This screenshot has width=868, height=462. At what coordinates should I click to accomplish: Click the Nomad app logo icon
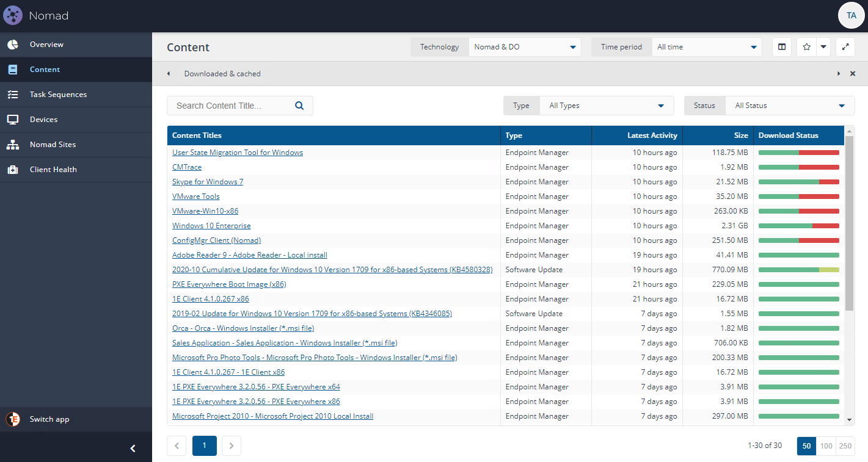(x=13, y=16)
